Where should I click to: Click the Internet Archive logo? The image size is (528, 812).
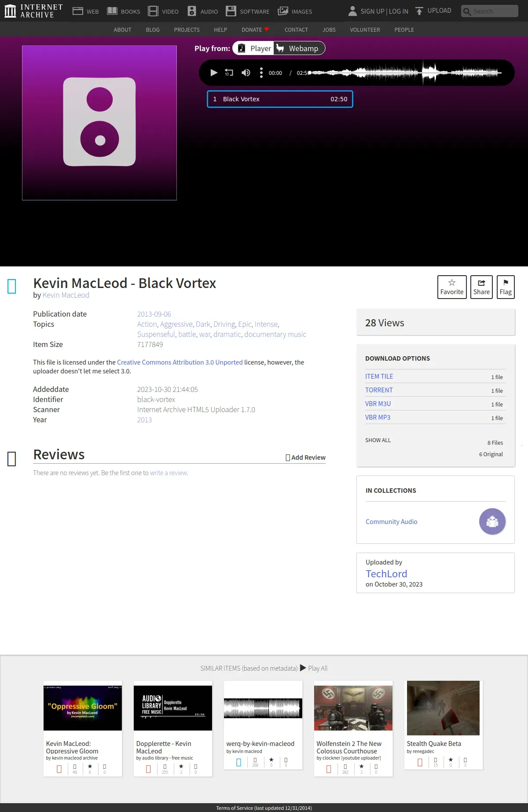pyautogui.click(x=33, y=11)
